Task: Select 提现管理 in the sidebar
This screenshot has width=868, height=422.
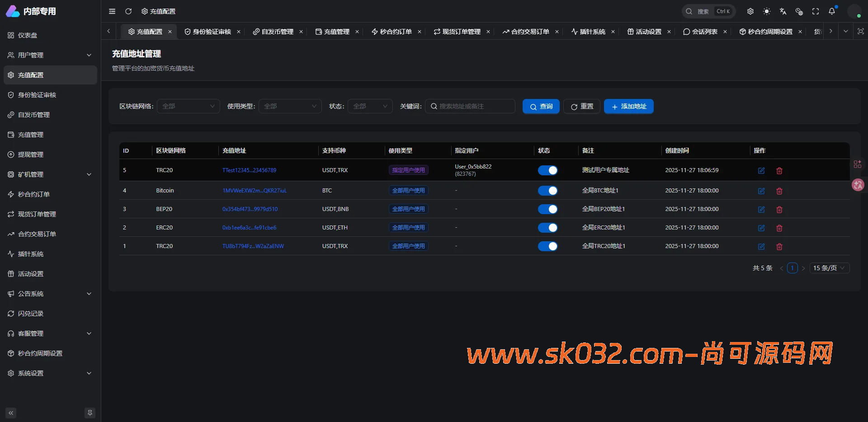Action: coord(31,154)
